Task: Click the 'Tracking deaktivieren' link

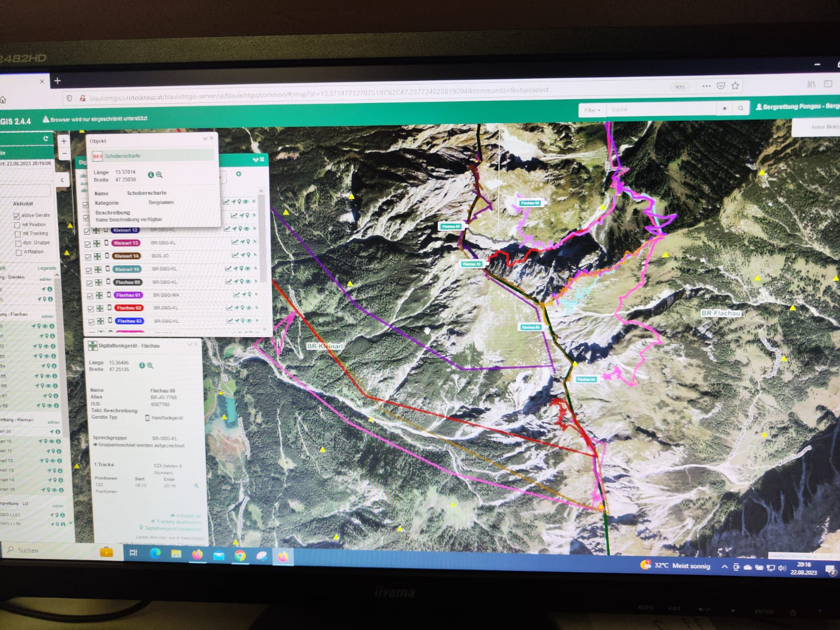Action: 176,522
